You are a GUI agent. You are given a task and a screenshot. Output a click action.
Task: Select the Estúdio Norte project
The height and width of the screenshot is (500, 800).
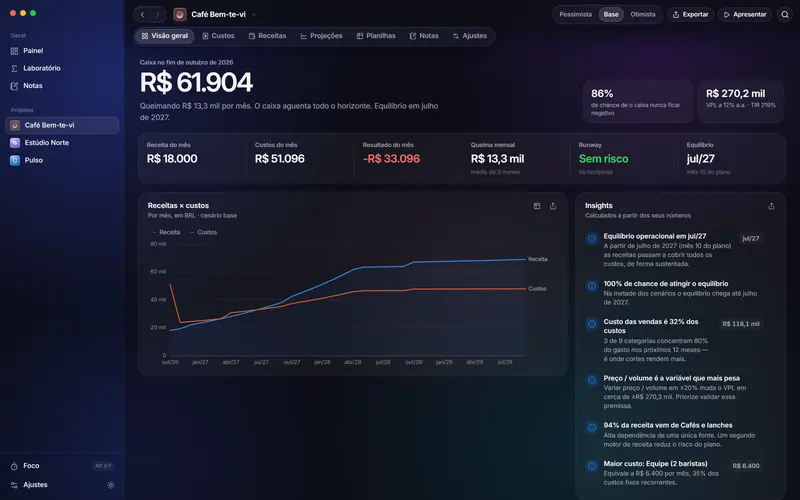click(62, 142)
